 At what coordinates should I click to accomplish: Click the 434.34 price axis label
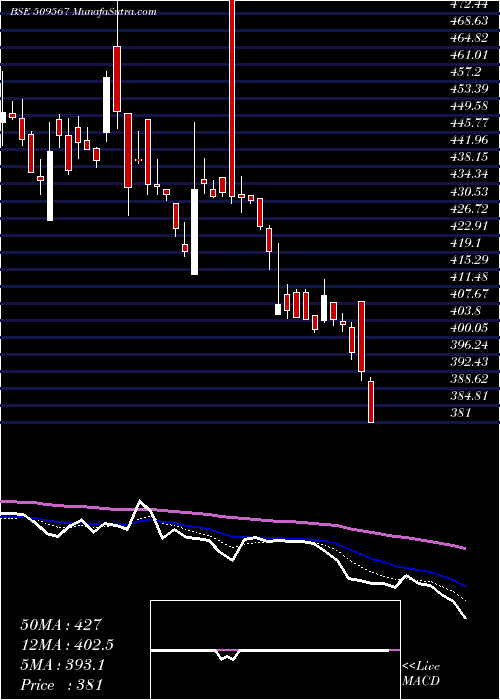coord(467,174)
